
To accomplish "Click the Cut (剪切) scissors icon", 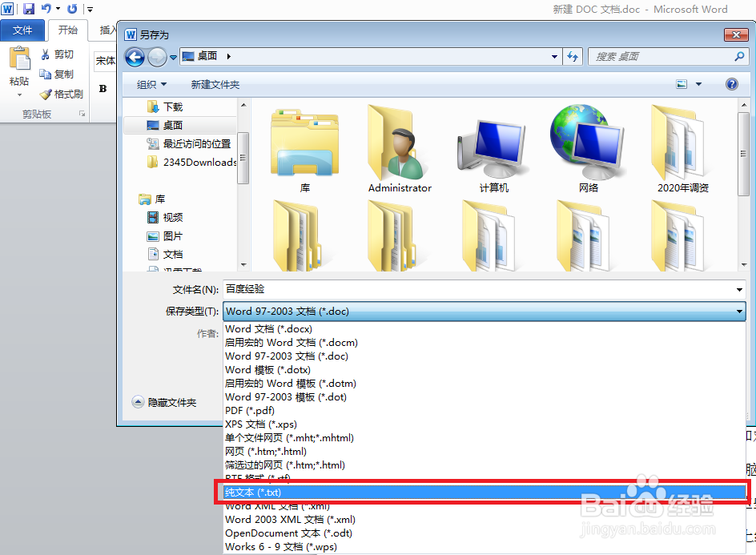I will pos(46,54).
